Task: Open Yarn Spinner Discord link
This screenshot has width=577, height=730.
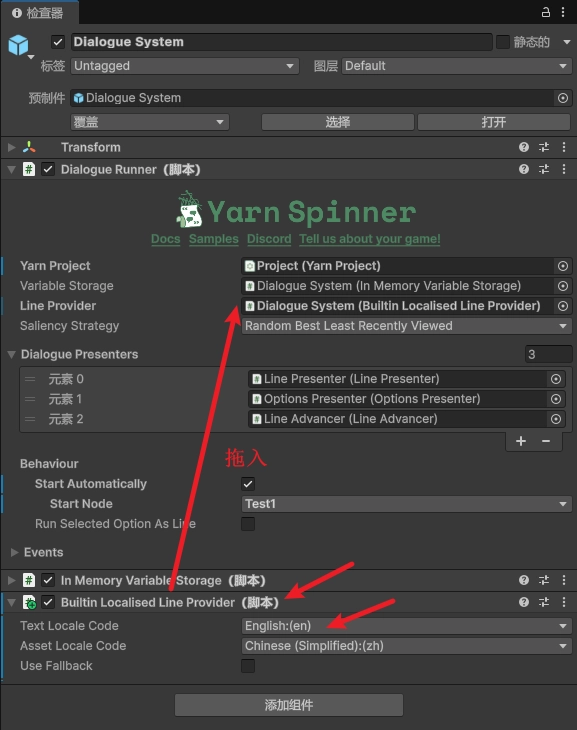Action: (269, 239)
